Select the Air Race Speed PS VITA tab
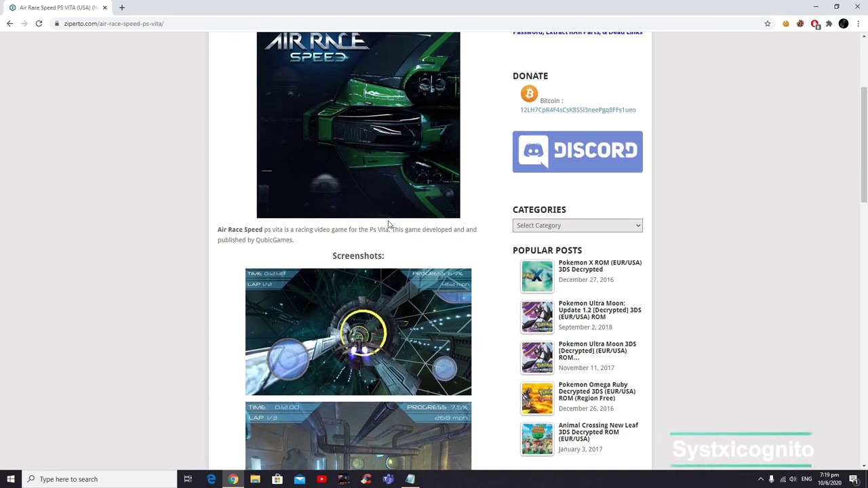Viewport: 868px width, 488px height. click(x=58, y=7)
